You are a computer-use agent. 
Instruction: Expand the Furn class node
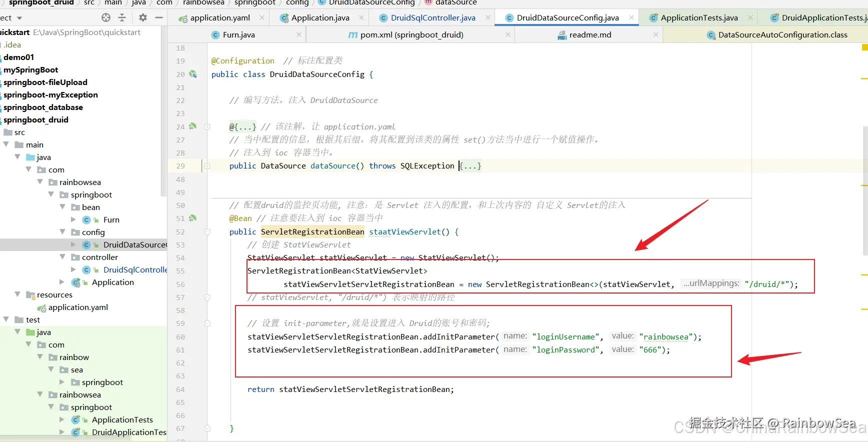point(73,219)
